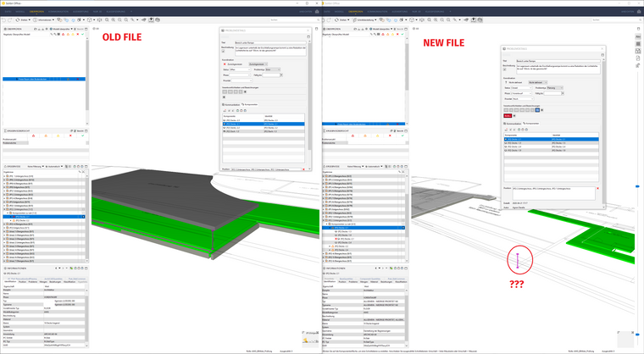Switch to MODELL tab in the left window

coord(19,12)
